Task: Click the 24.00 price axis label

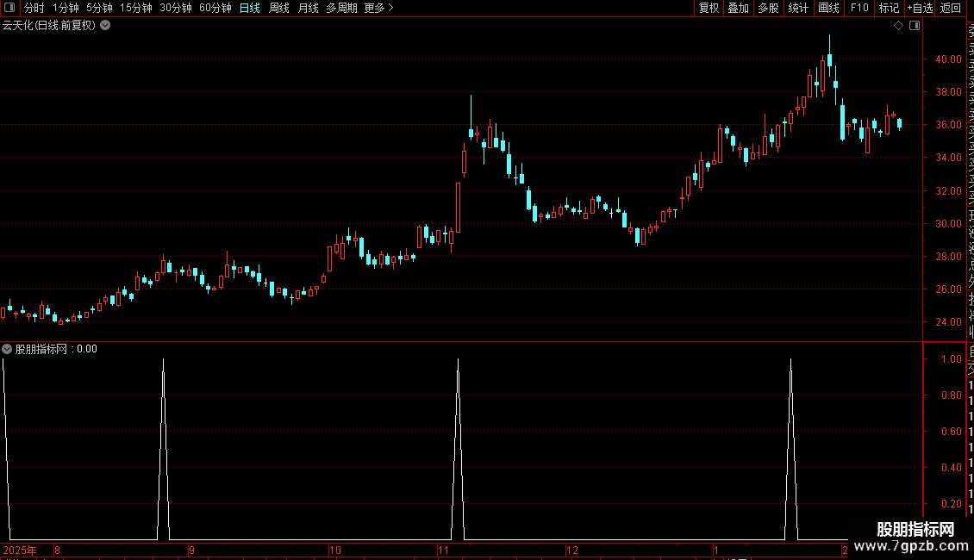Action: point(948,321)
